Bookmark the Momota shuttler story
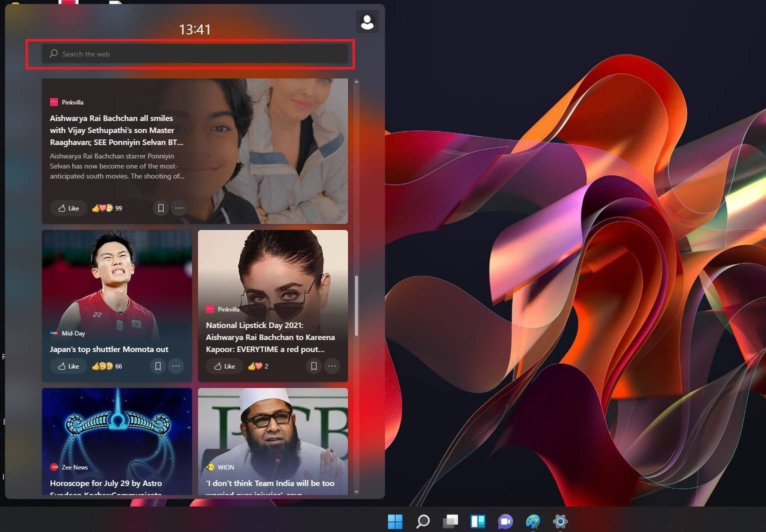The width and height of the screenshot is (766, 532). coord(158,366)
